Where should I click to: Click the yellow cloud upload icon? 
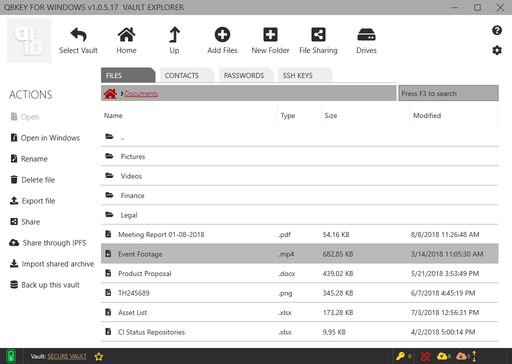coord(442,356)
